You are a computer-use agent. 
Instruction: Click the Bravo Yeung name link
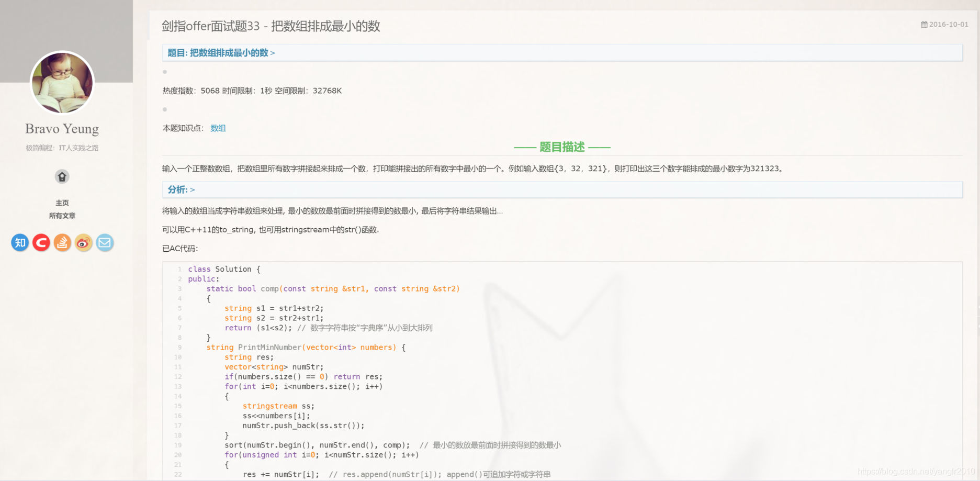click(x=62, y=128)
